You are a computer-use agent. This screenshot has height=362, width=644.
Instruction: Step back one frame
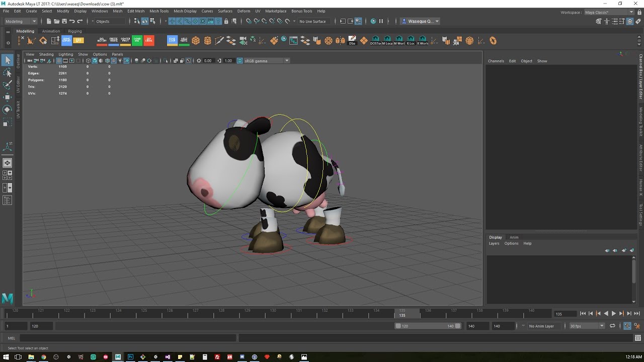[x=591, y=314]
